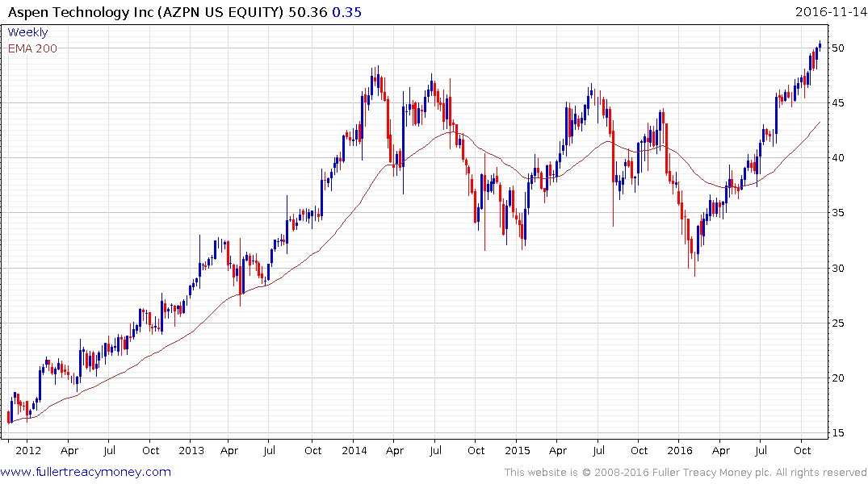Click the 40 price axis label
Viewport: 868px width, 484px height.
coord(837,157)
